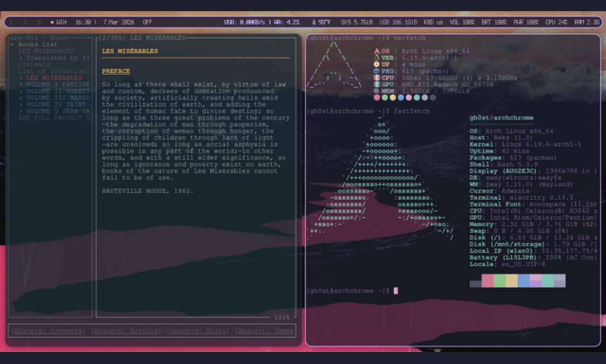Click the KBD us keyboard layout entry

[x=433, y=22]
